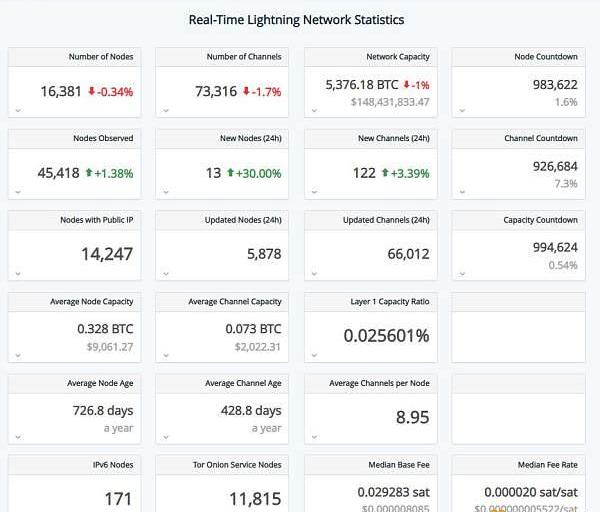Screen dimensions: 600x512
Task: Click the 5,376.18 BTC value
Action: (362, 85)
